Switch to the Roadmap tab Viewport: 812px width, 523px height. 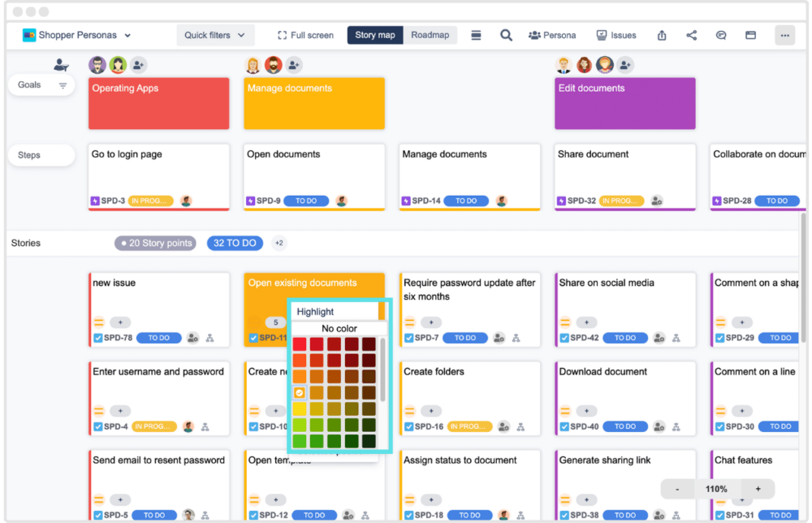coord(430,35)
